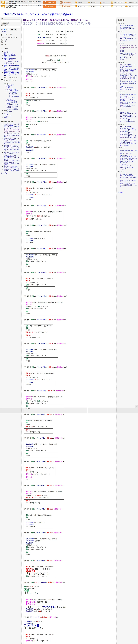Open 全ページ一覧 in the upper header row
Screen dimensions: 138x644
(117, 3)
